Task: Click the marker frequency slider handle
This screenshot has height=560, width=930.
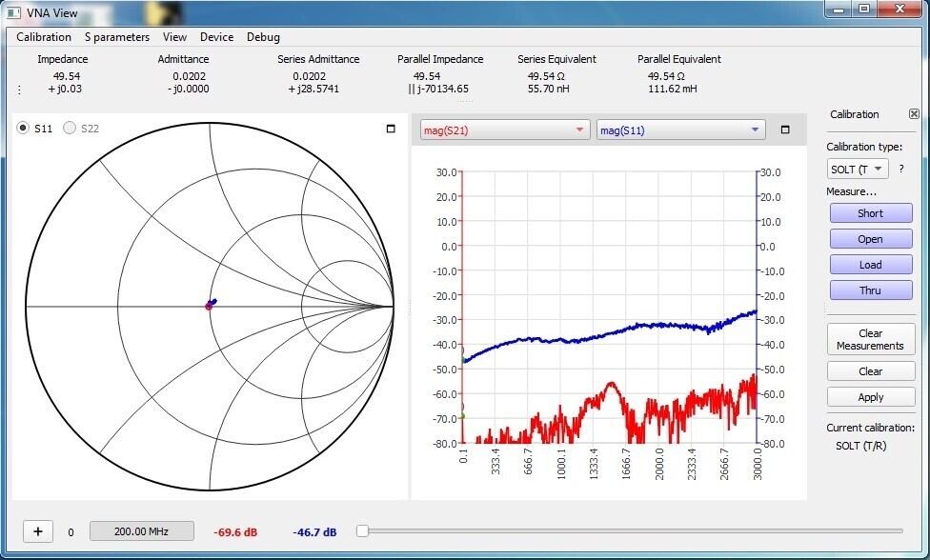Action: point(362,531)
